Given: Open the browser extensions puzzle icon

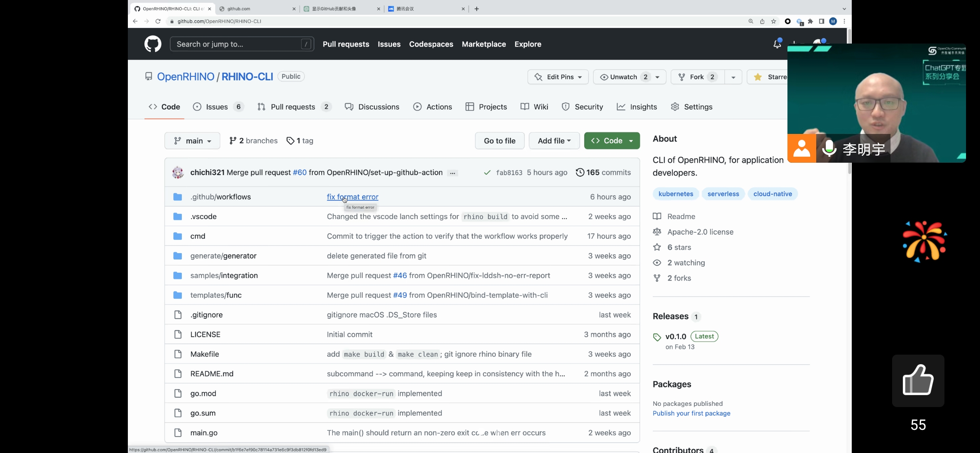Looking at the screenshot, I should click(810, 21).
